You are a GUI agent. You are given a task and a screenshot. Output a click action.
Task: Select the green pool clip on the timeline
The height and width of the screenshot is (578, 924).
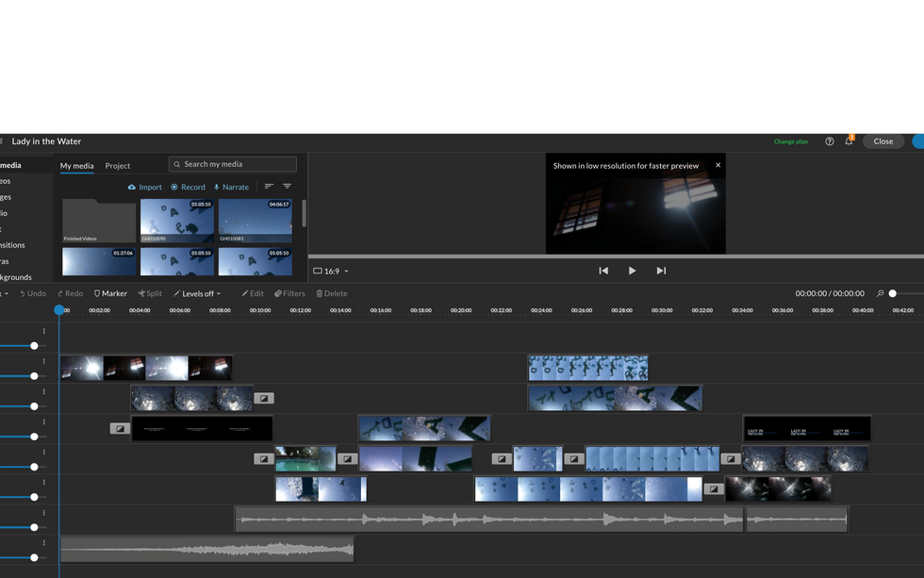305,459
